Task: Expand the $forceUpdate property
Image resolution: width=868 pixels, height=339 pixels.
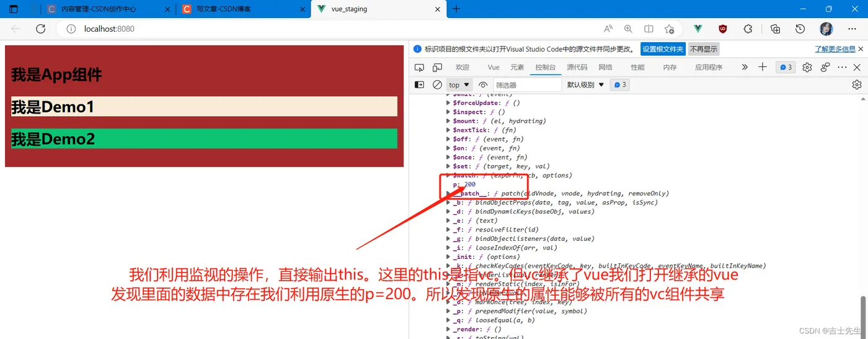Action: (x=449, y=103)
